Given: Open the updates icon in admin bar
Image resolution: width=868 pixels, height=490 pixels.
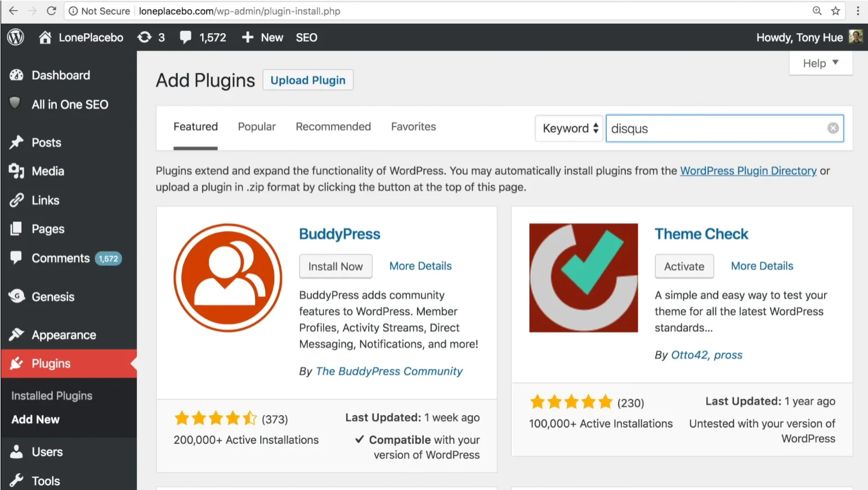Looking at the screenshot, I should click(145, 37).
